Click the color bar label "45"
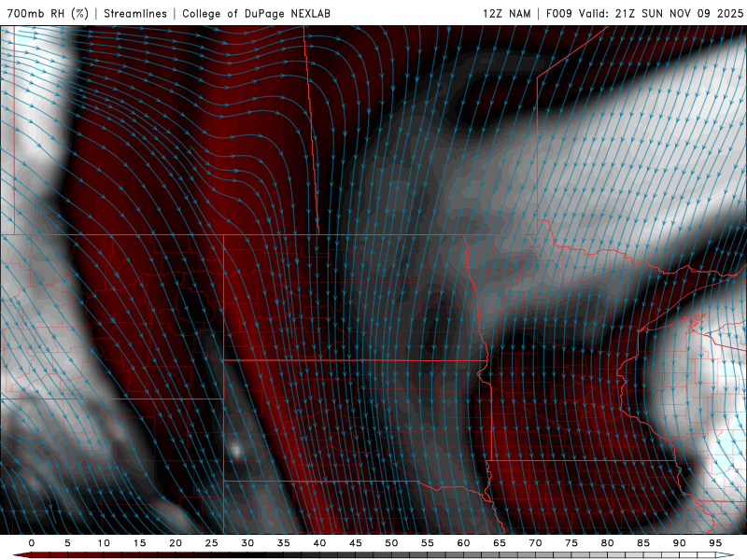 tap(356, 543)
